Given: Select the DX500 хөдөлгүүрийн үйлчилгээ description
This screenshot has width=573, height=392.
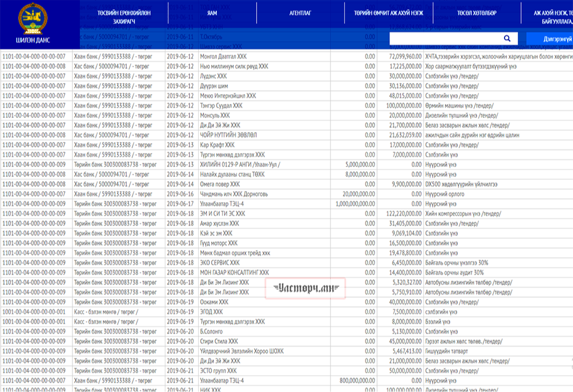Looking at the screenshot, I should click(461, 185).
